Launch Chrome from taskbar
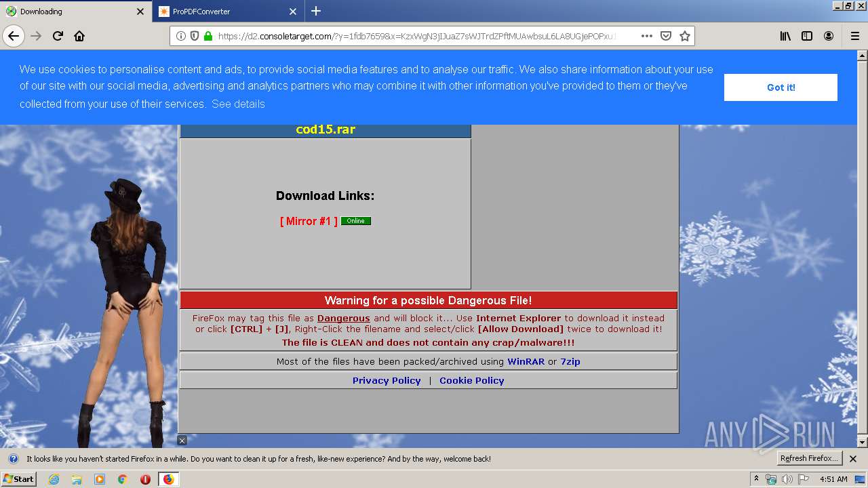Screen dimensions: 868x488 click(x=123, y=479)
